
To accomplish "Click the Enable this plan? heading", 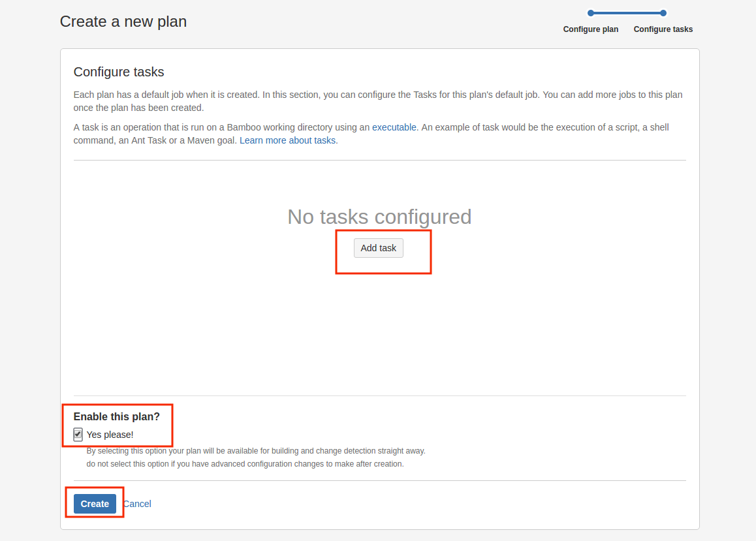I will [116, 417].
